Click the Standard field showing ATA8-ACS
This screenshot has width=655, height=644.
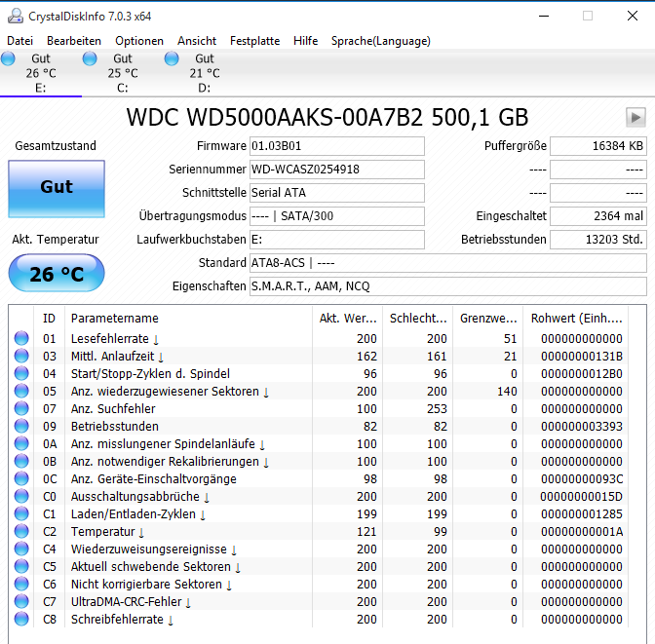click(448, 263)
